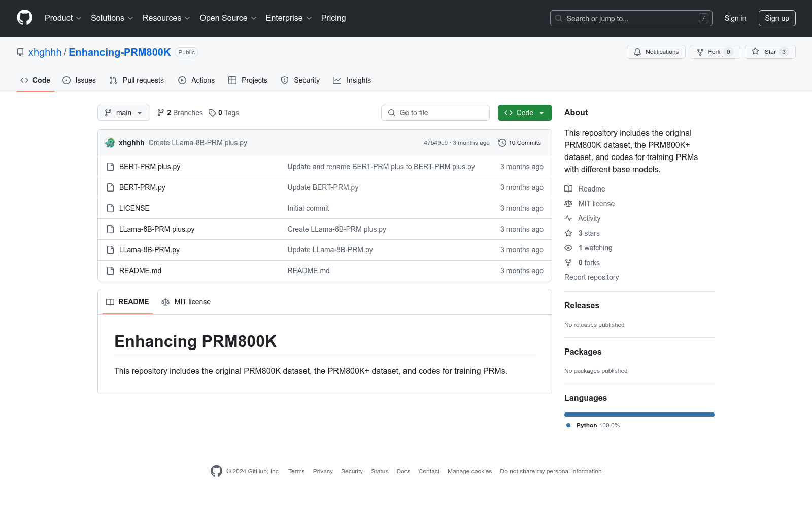Click the graph icon of Insights tab

point(337,80)
